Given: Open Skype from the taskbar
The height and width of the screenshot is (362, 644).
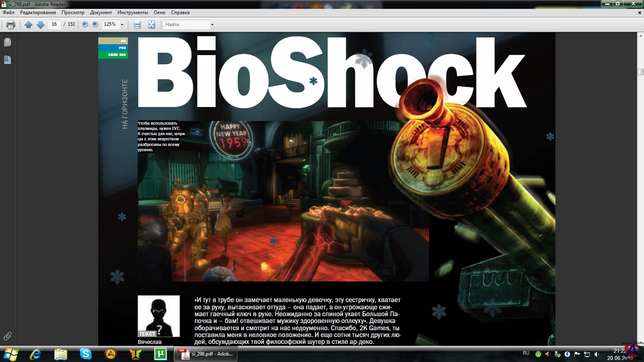Looking at the screenshot, I should tap(85, 354).
